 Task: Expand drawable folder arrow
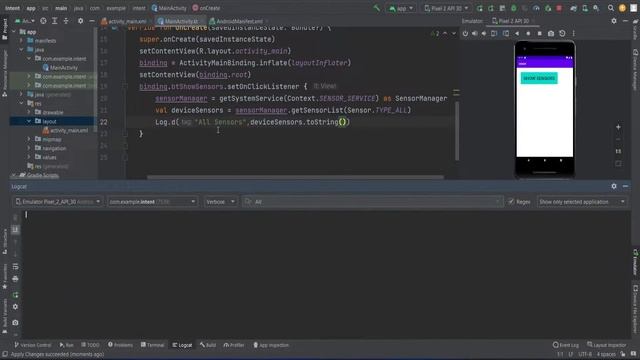(x=29, y=112)
